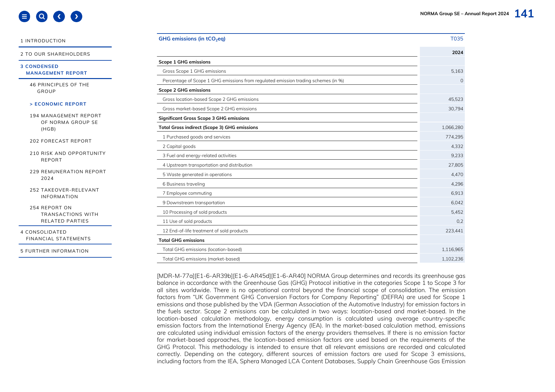This screenshot has height=392, width=555.
Task: Select Economic Report entry
Action: point(58,104)
